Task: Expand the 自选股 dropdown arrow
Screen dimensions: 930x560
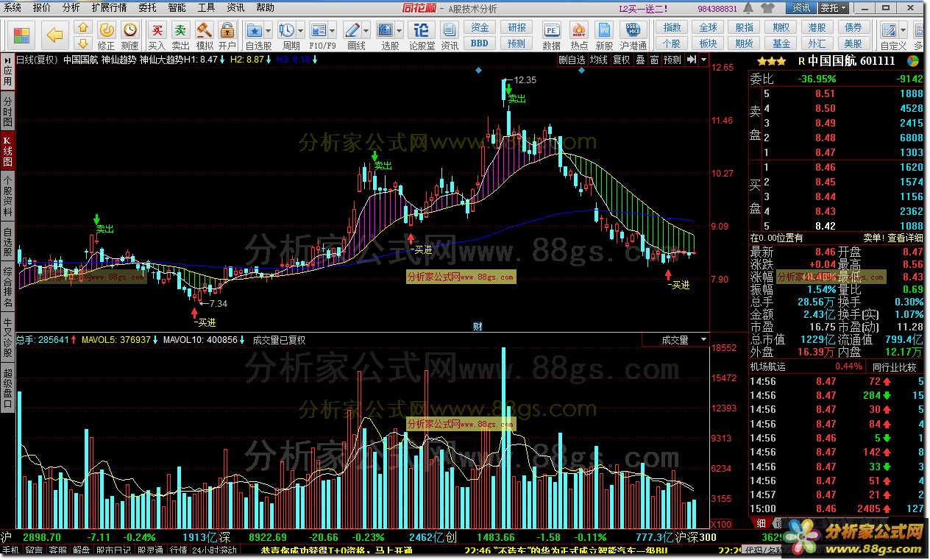Action: 269,30
